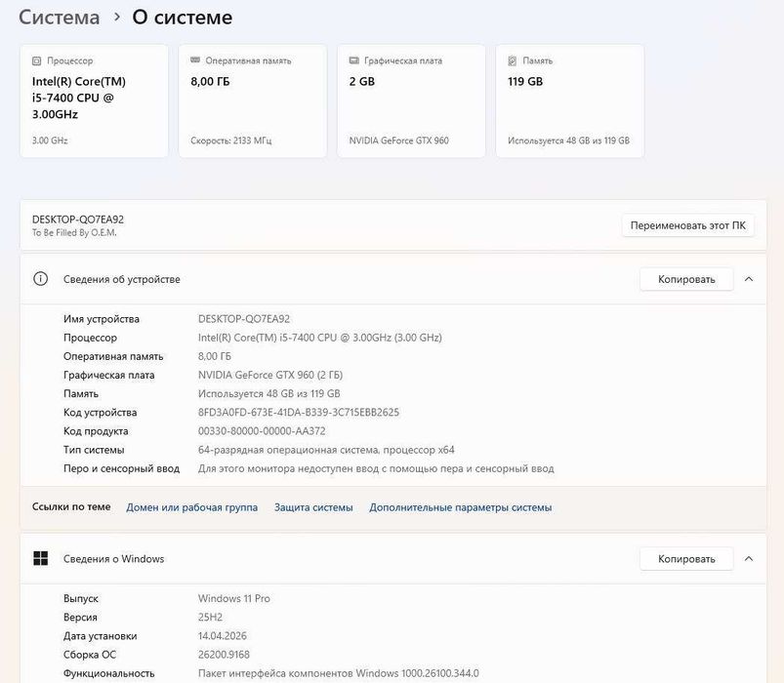Open Дополнительные параметры системы link

point(461,507)
